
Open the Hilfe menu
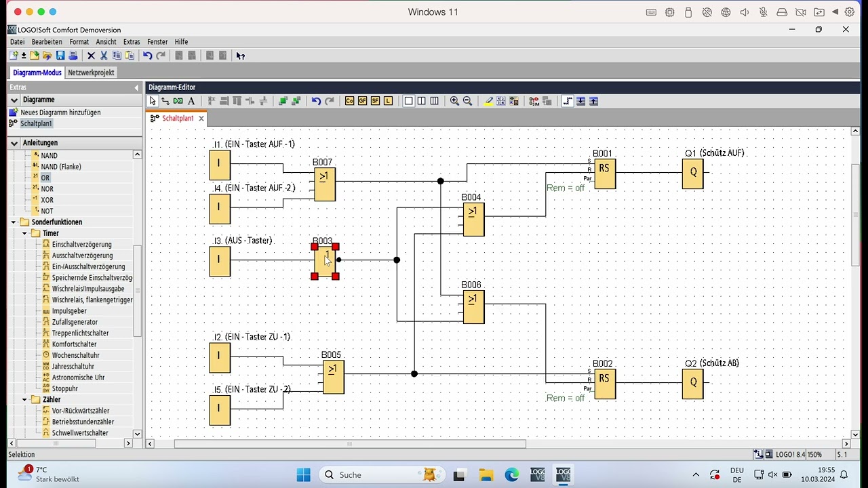coord(181,42)
